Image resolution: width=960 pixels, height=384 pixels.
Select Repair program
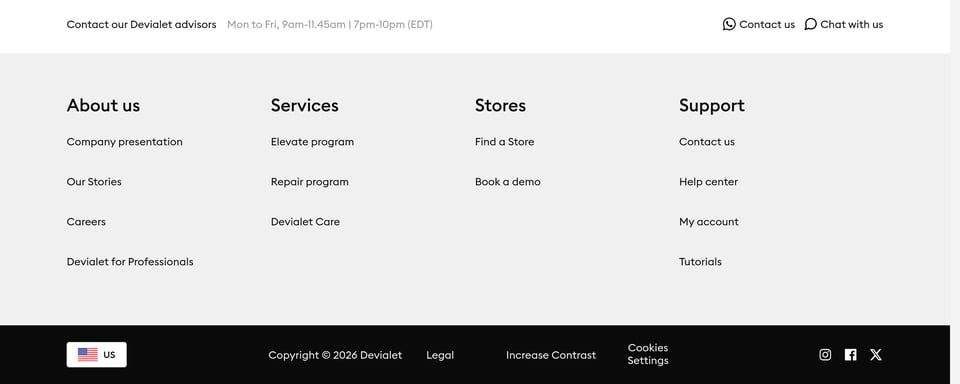coord(310,182)
